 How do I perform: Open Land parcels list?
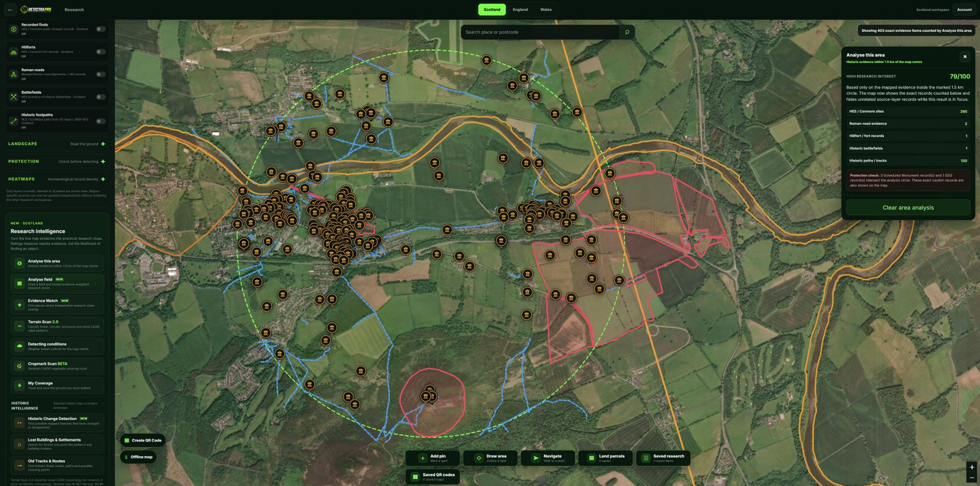[606, 458]
